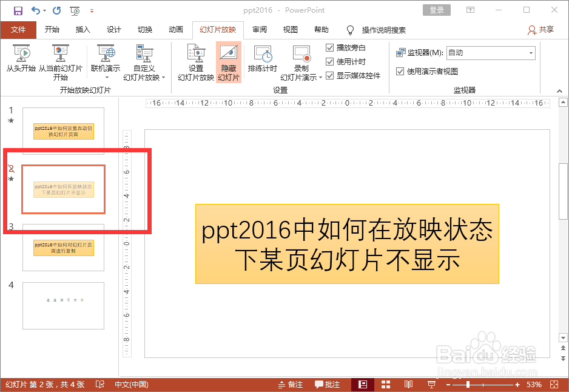This screenshot has width=569, height=392.
Task: Uncheck 使用演示者视图 checkbox
Action: click(400, 71)
